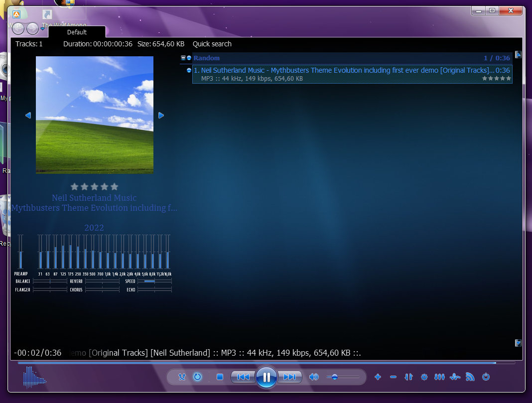The width and height of the screenshot is (532, 403).
Task: Collapse the Random playlist group
Action: click(x=183, y=58)
